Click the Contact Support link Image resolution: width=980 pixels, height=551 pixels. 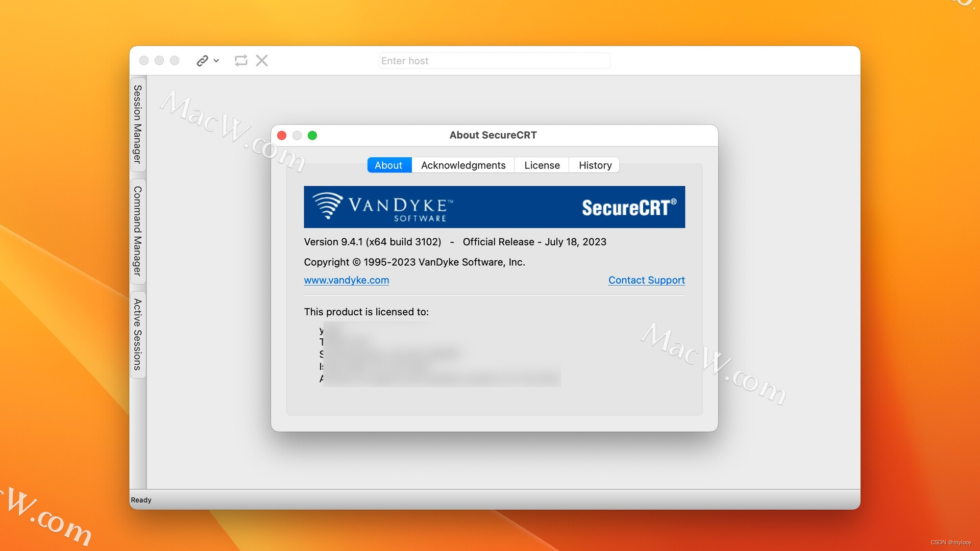pos(646,280)
